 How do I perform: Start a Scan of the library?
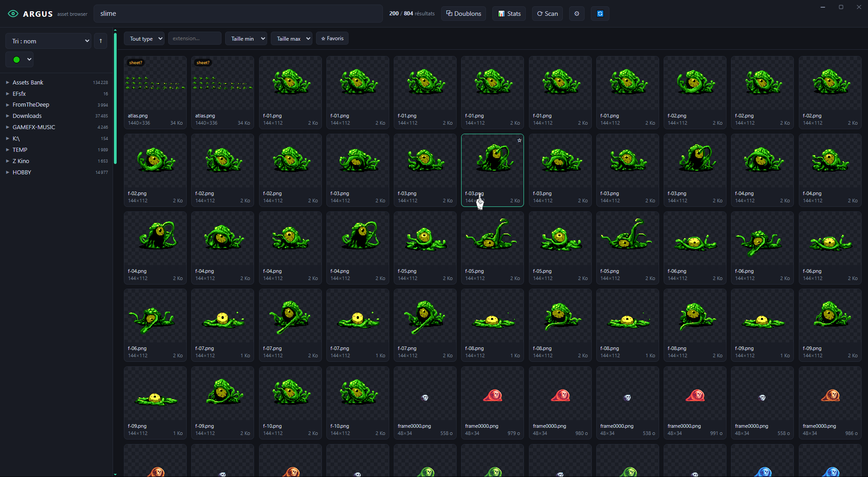click(547, 14)
